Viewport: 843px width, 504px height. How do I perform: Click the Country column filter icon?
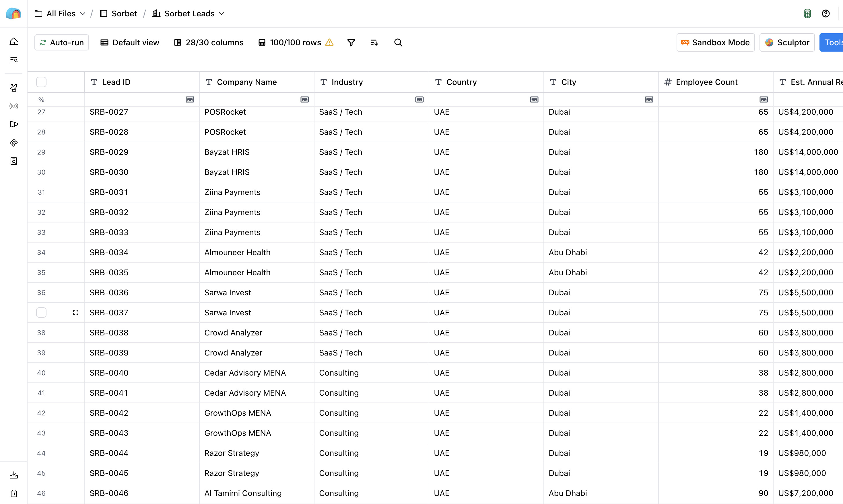pos(534,99)
